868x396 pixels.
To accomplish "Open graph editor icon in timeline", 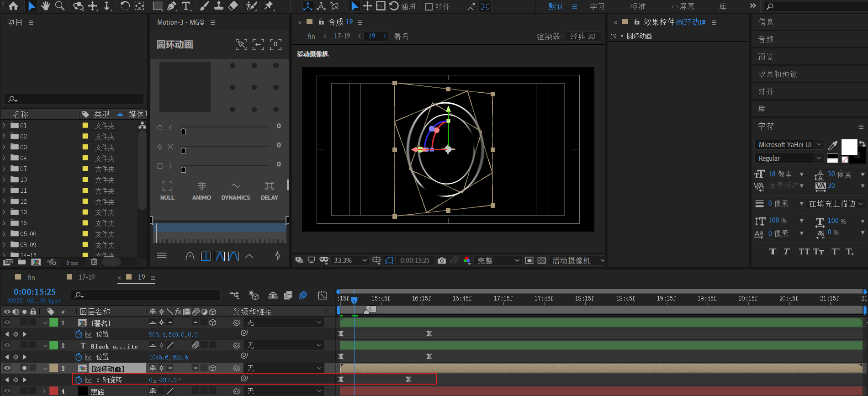I will 323,296.
